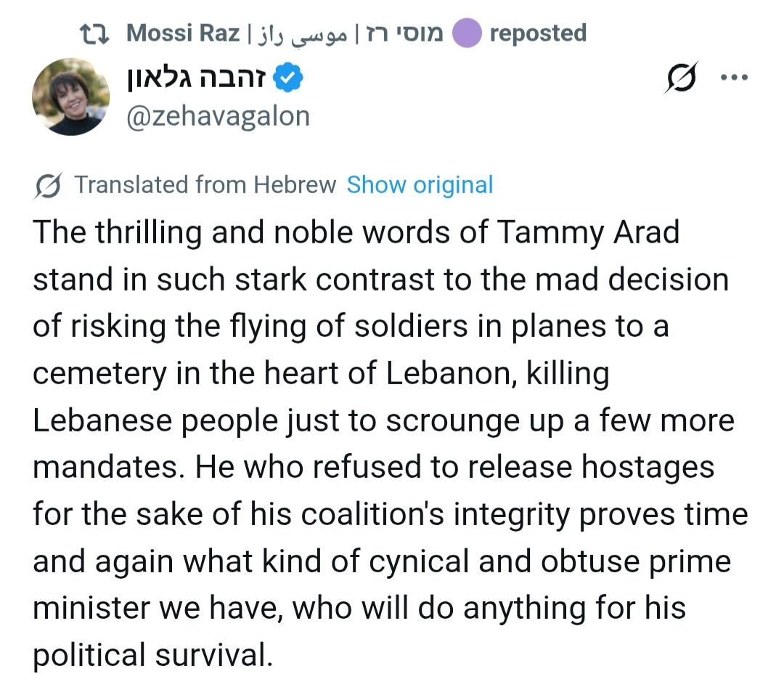Open Mossi Raz reposter profile name
784x695 pixels.
coord(182,33)
